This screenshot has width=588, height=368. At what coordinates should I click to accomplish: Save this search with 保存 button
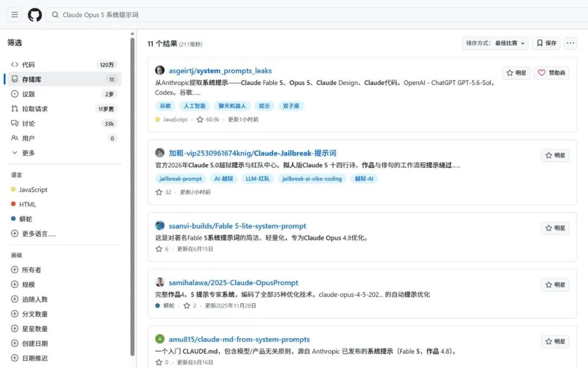(546, 43)
